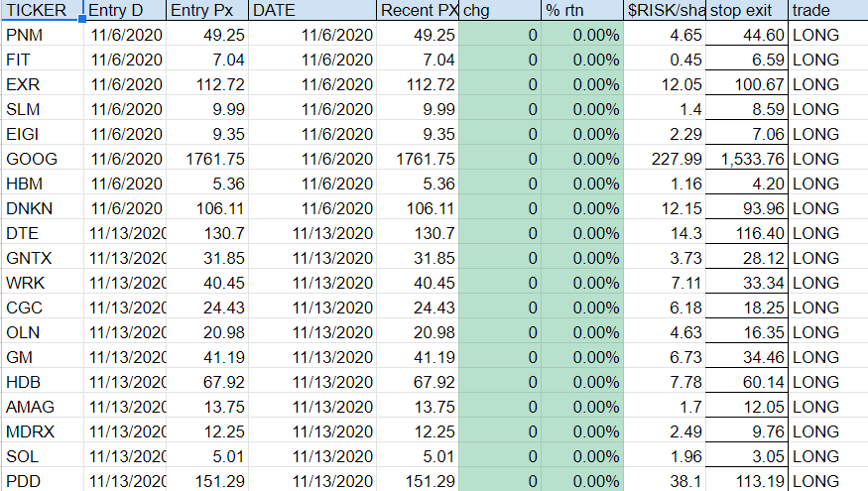Select GNTX risk per share 3.73
The image size is (868, 491).
point(665,258)
